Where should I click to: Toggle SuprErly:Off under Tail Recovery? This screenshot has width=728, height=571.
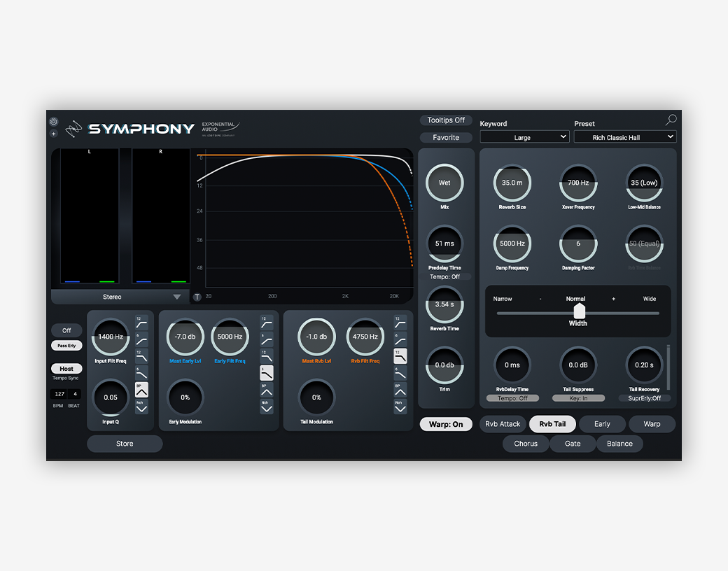645,398
